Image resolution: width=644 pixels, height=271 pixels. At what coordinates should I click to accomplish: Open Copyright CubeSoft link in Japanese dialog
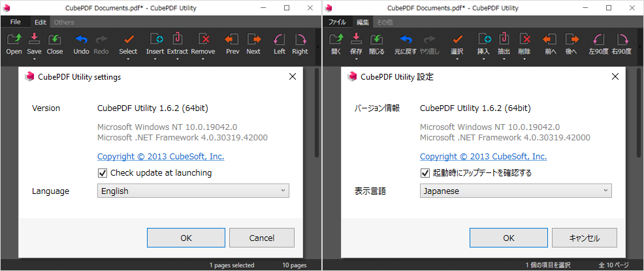[483, 157]
